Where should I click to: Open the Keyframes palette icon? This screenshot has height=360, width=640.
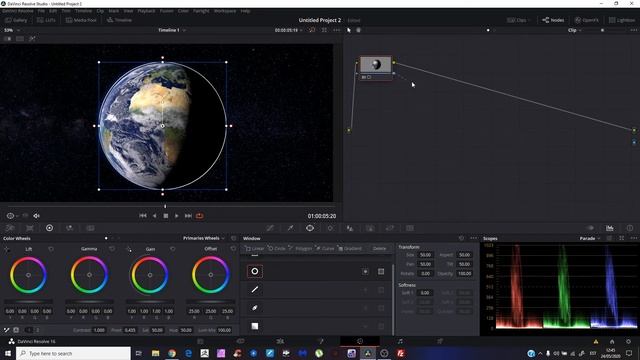[590, 228]
